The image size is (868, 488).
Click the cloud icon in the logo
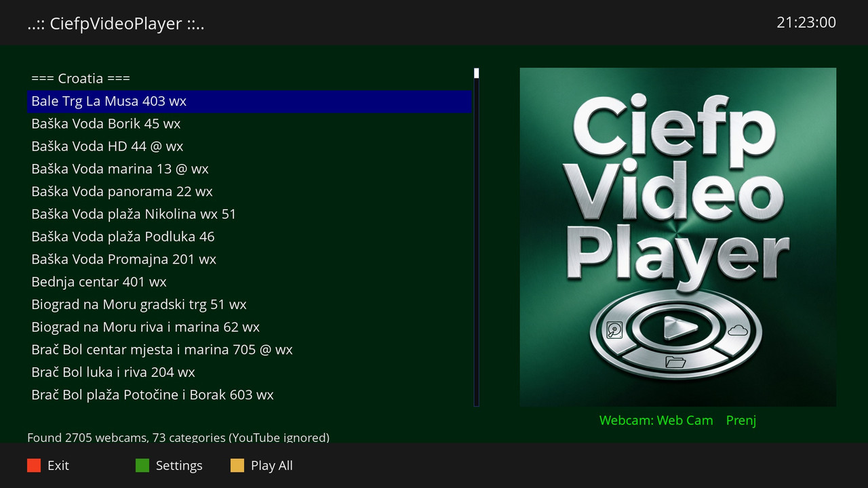point(738,330)
